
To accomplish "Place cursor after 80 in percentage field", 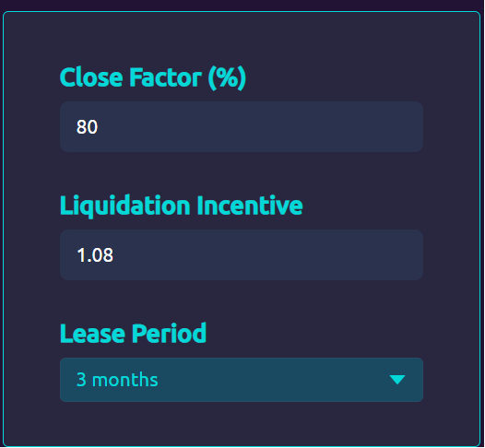I will coord(100,127).
